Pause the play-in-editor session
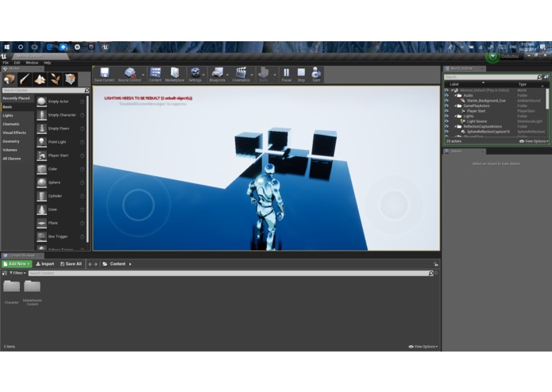This screenshot has height=392, width=552. tap(286, 75)
